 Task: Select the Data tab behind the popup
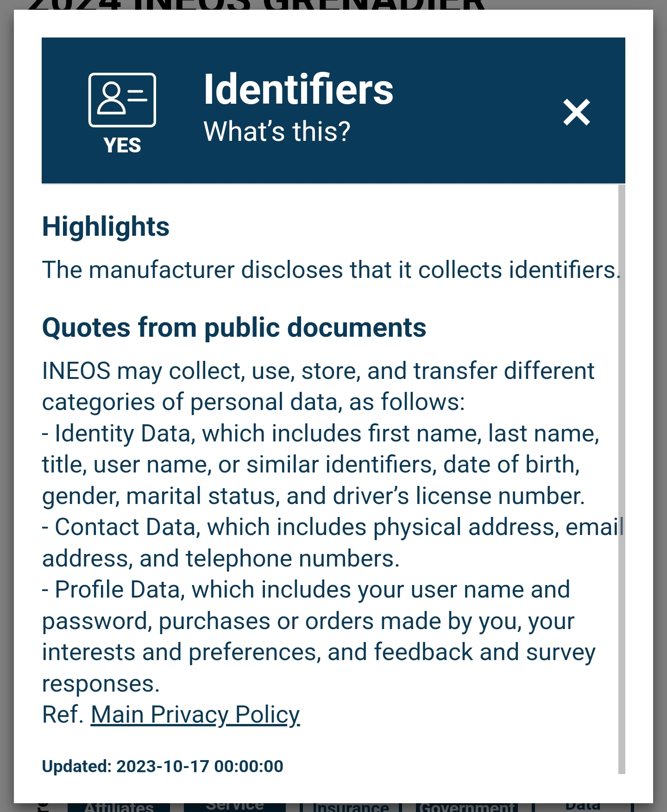(x=583, y=807)
